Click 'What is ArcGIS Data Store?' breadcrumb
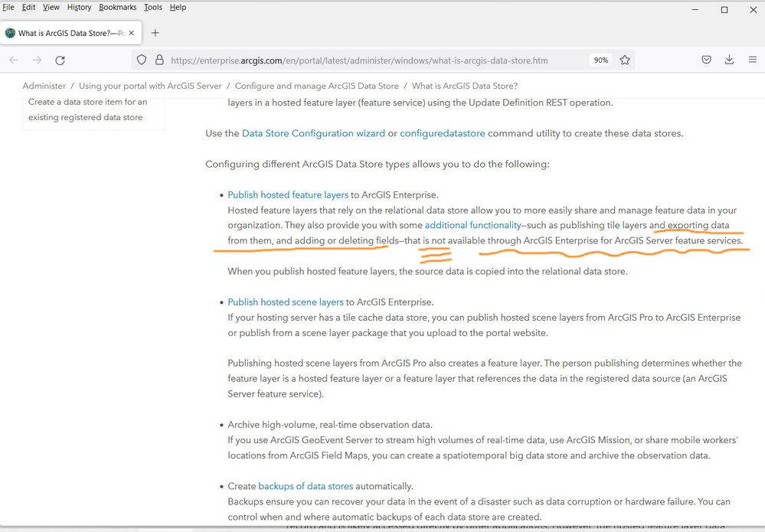 (465, 86)
